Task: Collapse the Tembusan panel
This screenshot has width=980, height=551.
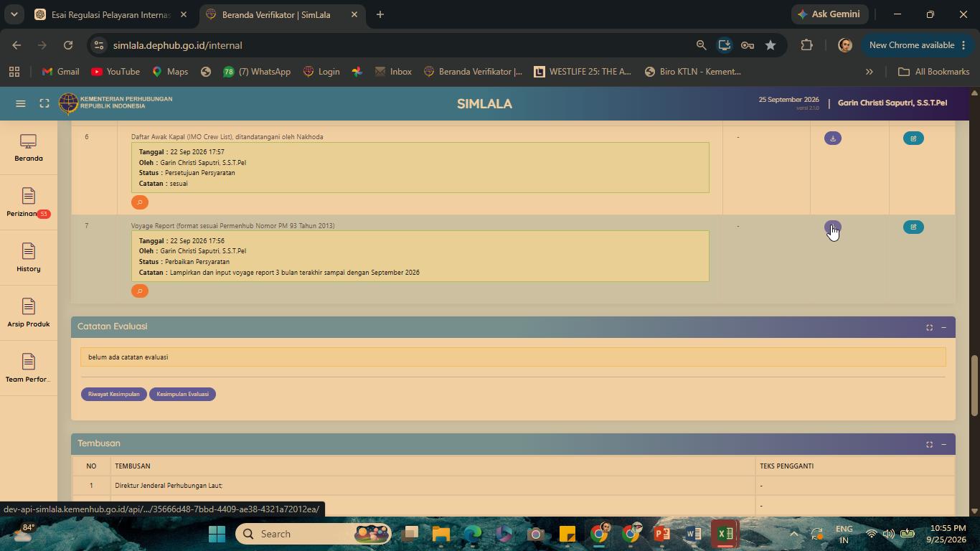Action: click(943, 444)
